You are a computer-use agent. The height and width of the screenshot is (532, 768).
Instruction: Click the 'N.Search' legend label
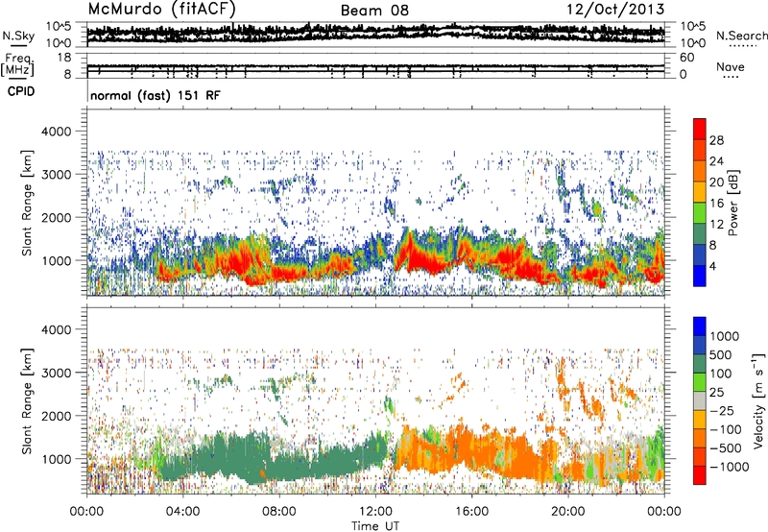click(x=741, y=36)
